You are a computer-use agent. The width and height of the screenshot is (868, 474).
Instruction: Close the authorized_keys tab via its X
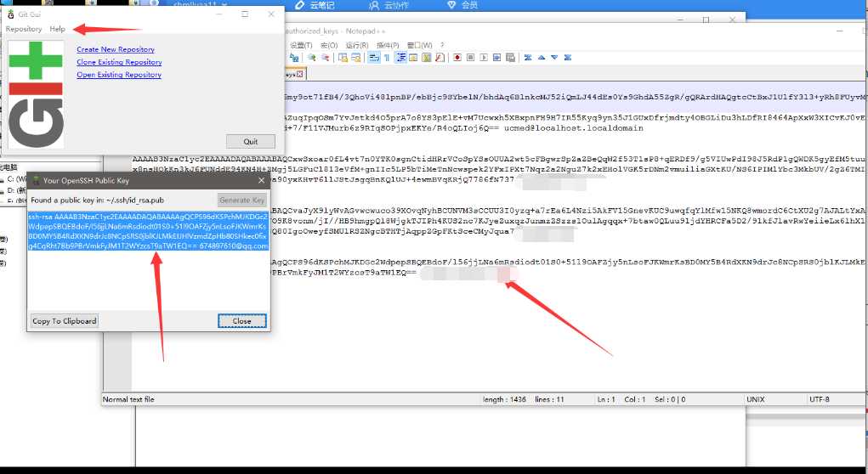299,74
